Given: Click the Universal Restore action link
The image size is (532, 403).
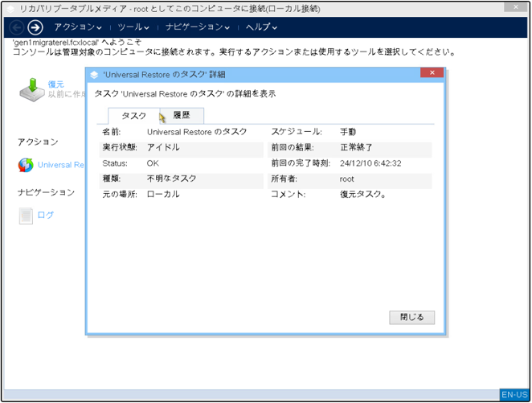Looking at the screenshot, I should point(61,165).
